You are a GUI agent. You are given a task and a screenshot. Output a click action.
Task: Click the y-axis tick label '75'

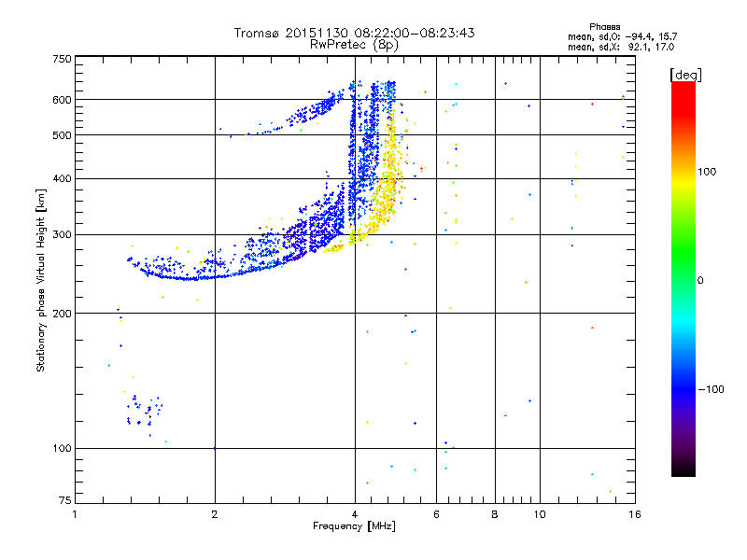click(x=65, y=500)
